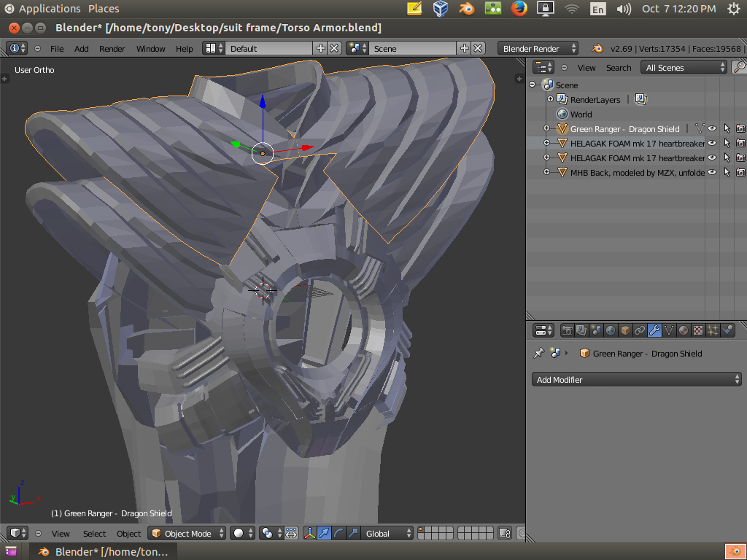Open the Global orientation dropdown
This screenshot has height=560, width=747.
click(387, 533)
